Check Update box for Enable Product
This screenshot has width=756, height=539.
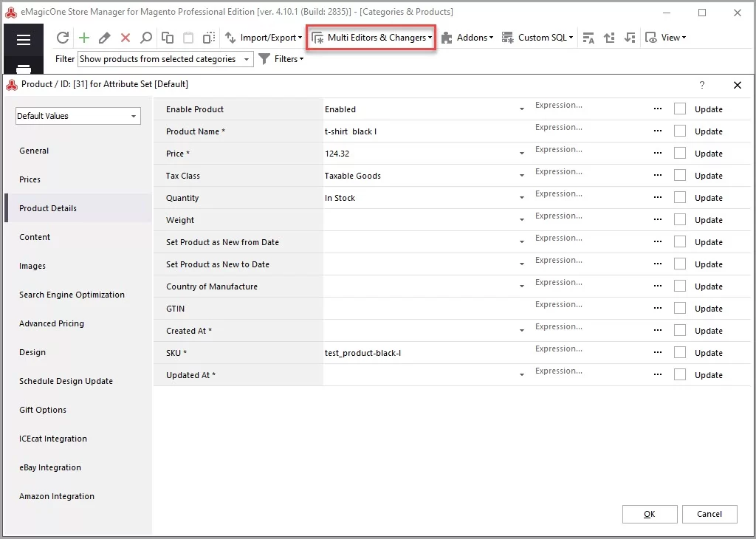point(680,109)
